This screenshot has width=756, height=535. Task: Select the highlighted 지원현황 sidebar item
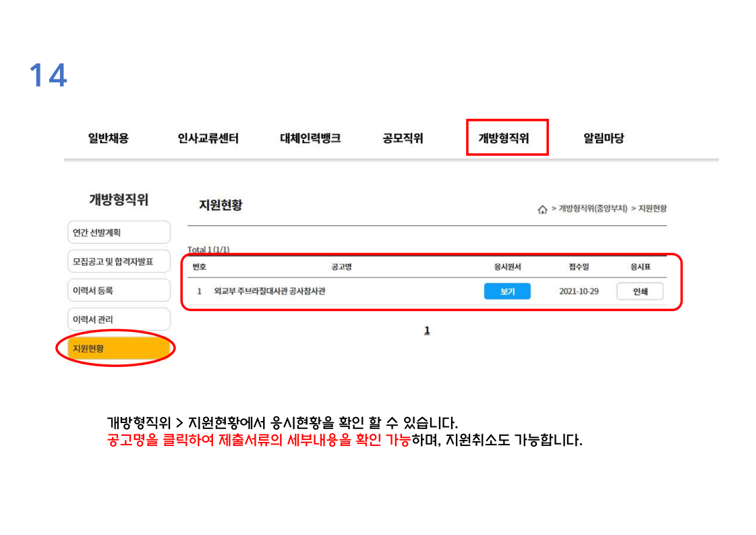[119, 349]
